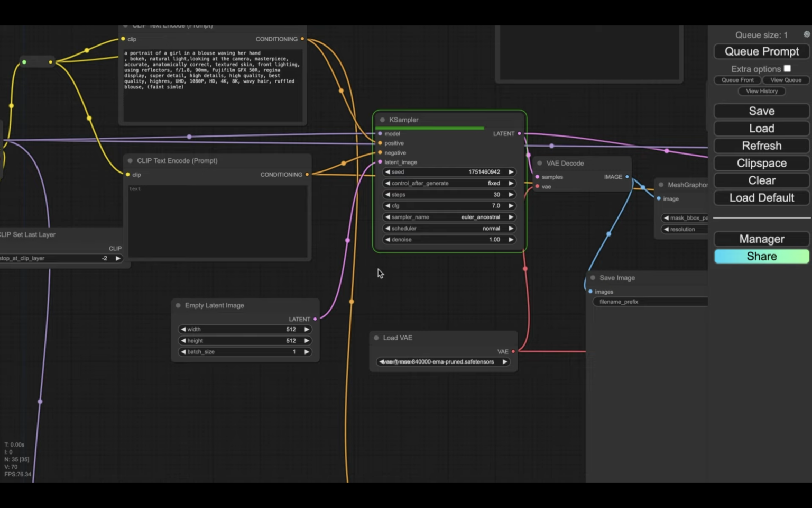Collapse the Save Image node title dot
This screenshot has height=508, width=812.
click(x=593, y=278)
